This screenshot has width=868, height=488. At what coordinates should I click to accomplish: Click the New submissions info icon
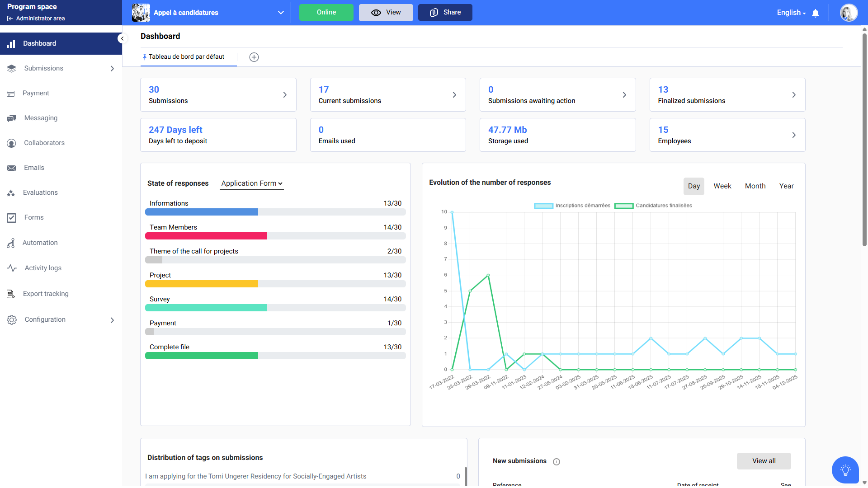(x=557, y=461)
